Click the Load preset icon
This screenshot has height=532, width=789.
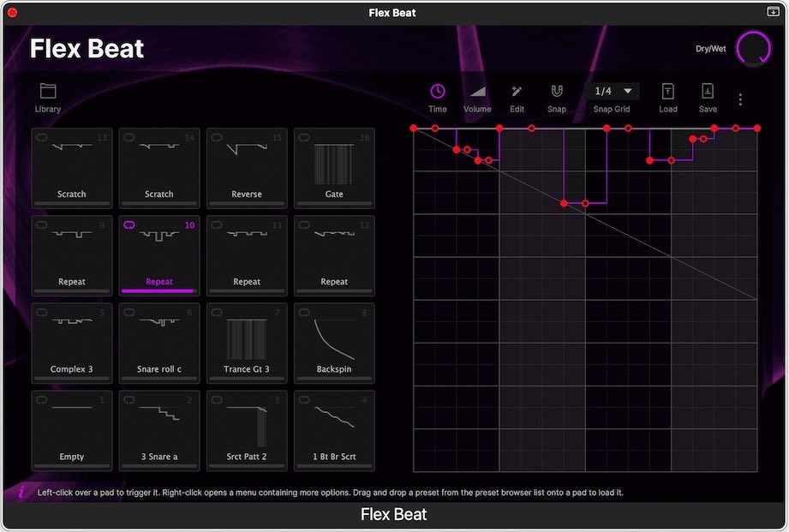(x=667, y=91)
